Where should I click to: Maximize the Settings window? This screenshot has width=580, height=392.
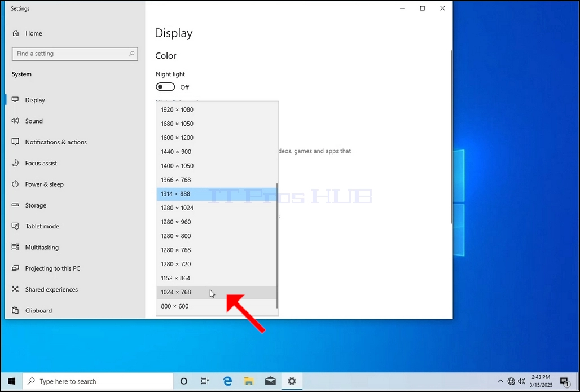423,8
